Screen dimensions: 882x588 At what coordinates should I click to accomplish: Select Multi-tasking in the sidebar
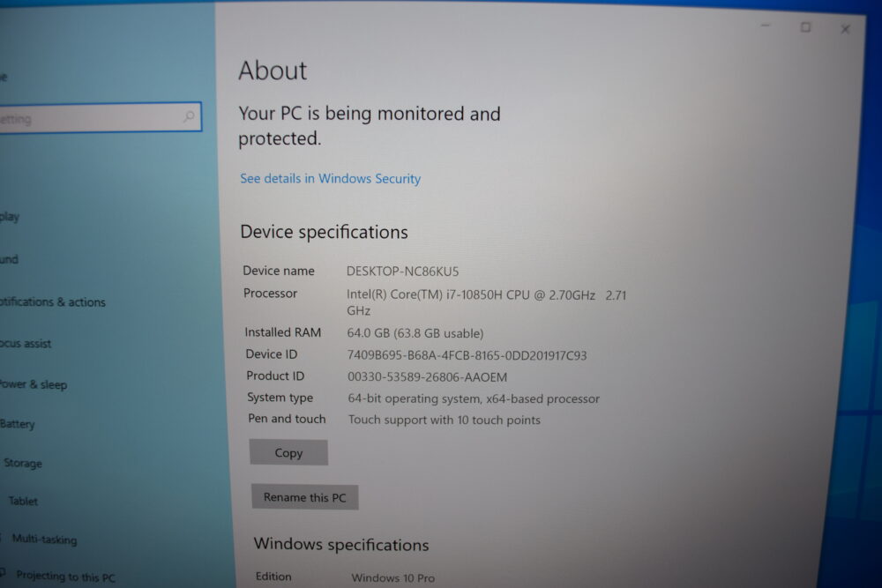pos(44,540)
